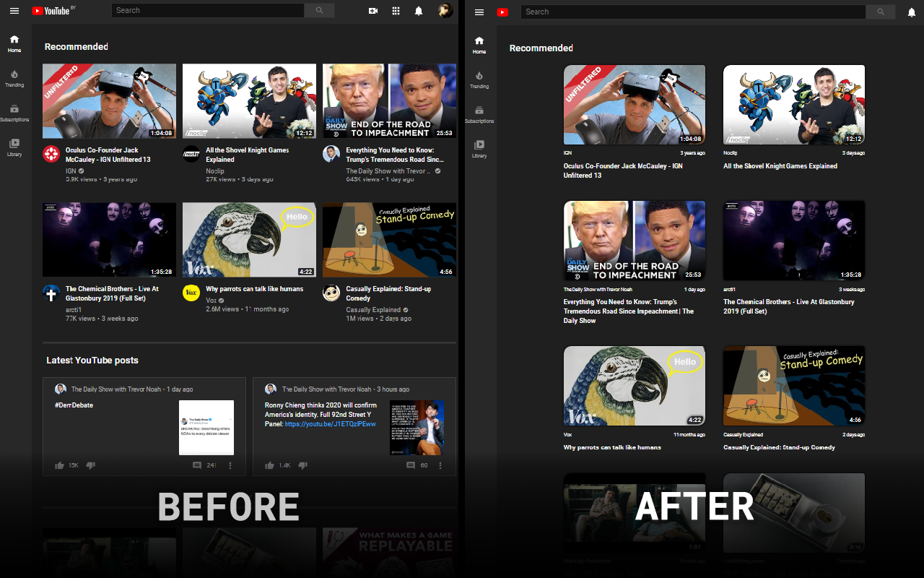Click the "Latest YouTube posts" heading

(92, 360)
